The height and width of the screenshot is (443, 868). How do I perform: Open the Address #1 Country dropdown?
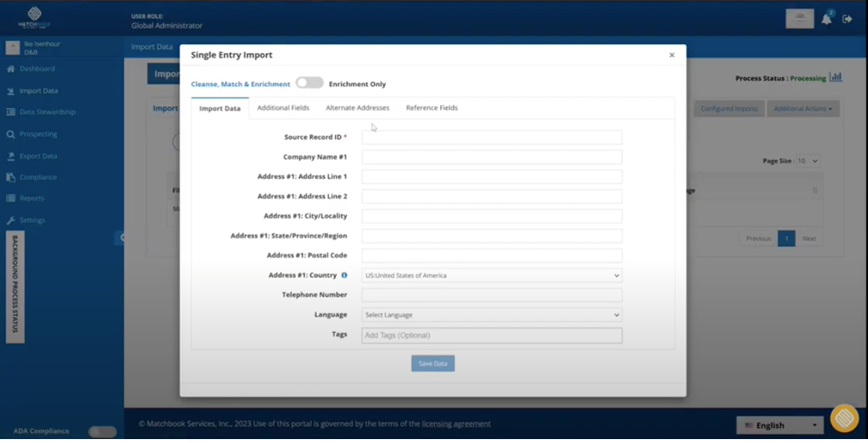tap(492, 275)
